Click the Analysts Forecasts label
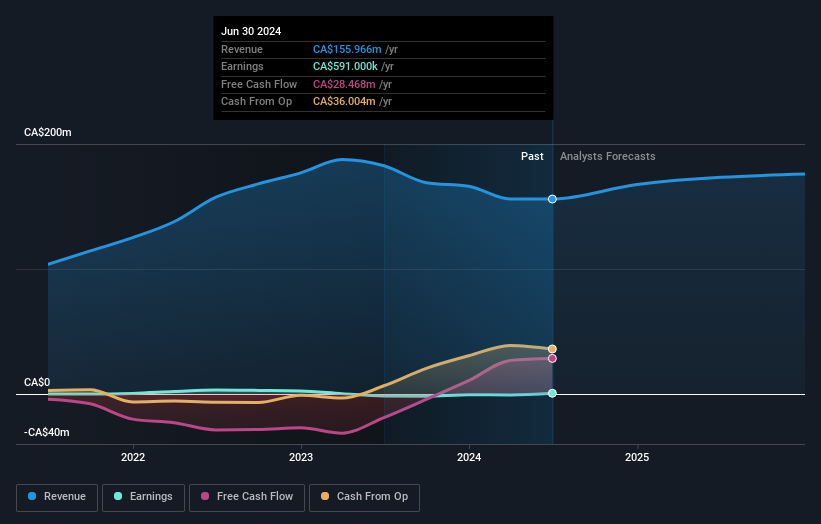This screenshot has width=821, height=524. coord(607,157)
